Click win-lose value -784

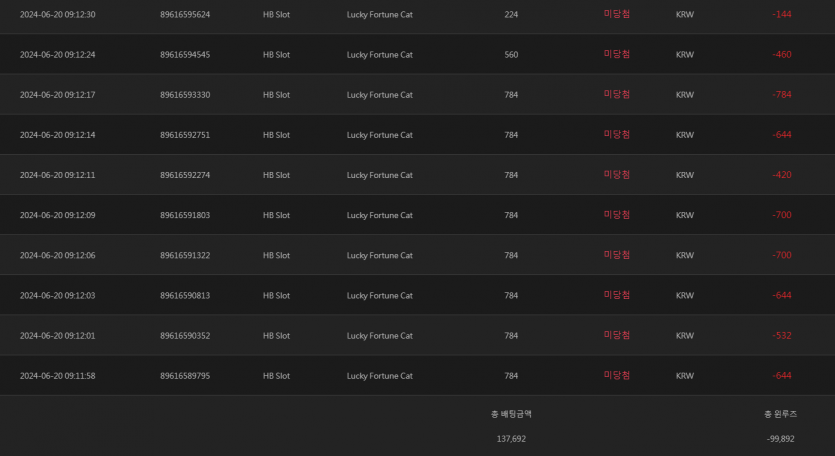point(782,95)
